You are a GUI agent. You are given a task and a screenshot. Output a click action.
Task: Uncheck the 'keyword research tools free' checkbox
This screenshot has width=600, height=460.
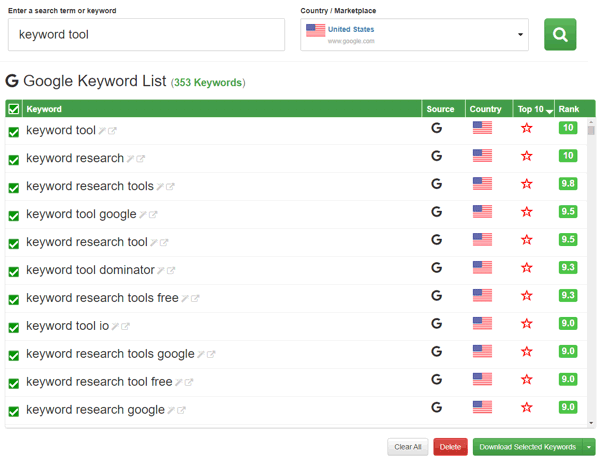(x=14, y=300)
